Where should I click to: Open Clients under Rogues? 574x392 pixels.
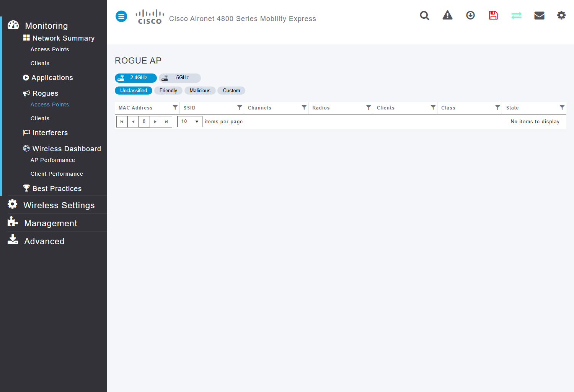pyautogui.click(x=40, y=118)
